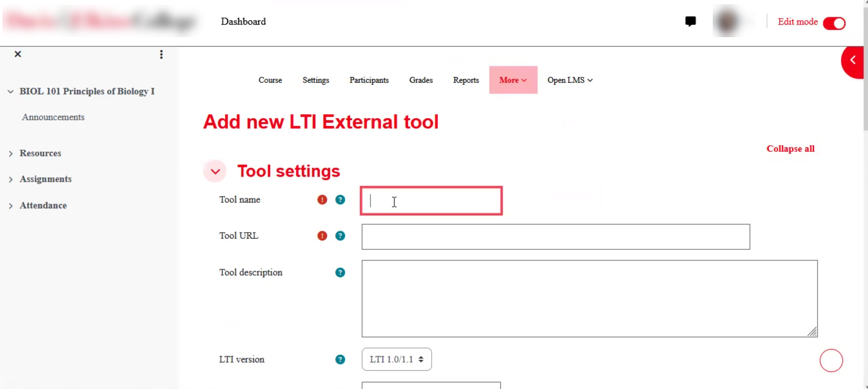The image size is (868, 389).
Task: Open the block drawer red arrow
Action: coord(853,61)
